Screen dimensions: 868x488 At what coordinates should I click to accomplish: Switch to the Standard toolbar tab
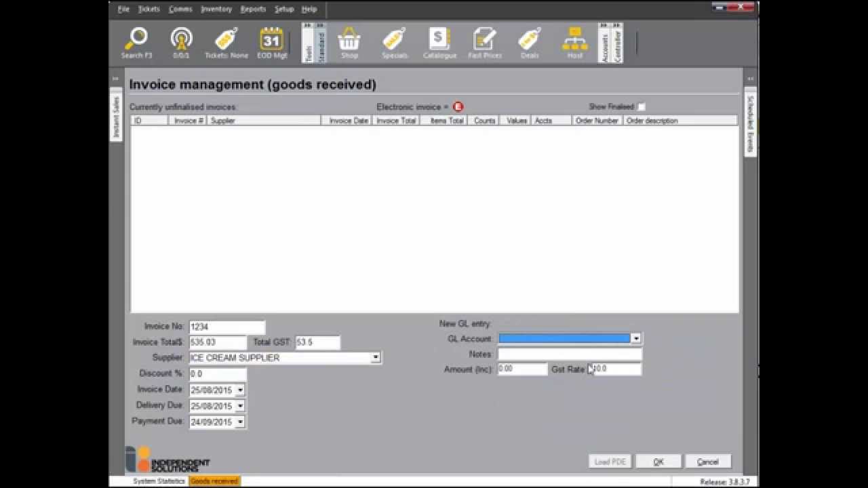(x=321, y=43)
